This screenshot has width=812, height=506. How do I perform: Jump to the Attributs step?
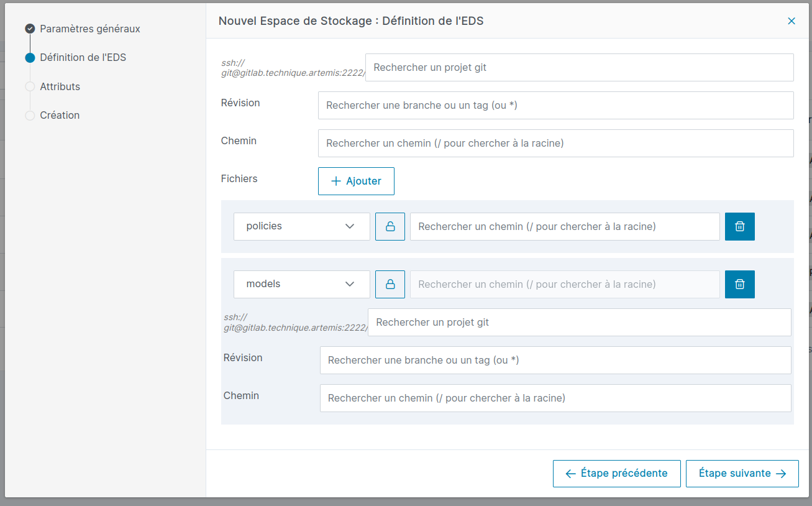tap(60, 87)
